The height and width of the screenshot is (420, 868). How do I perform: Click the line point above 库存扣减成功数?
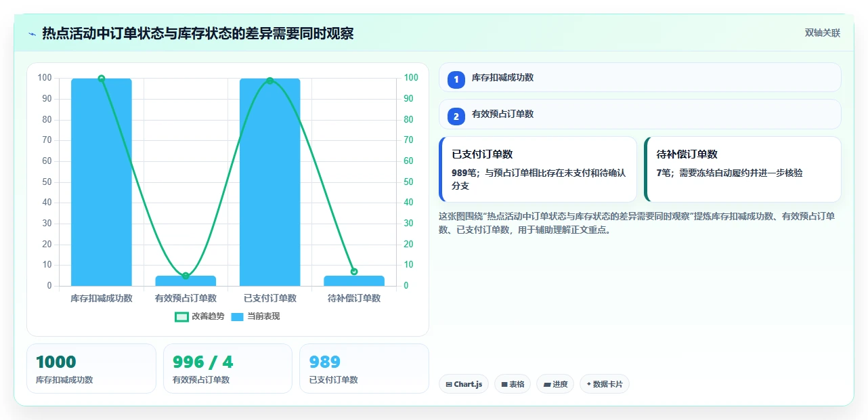coord(102,79)
